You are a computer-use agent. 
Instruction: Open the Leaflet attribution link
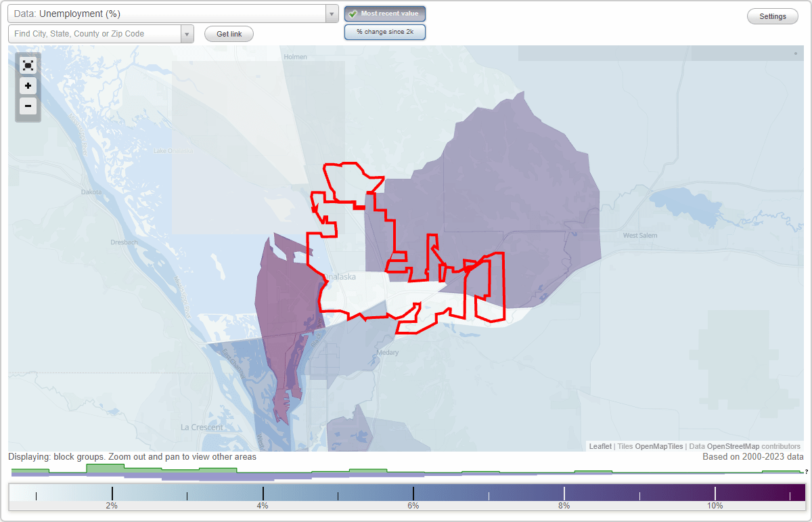tap(600, 446)
